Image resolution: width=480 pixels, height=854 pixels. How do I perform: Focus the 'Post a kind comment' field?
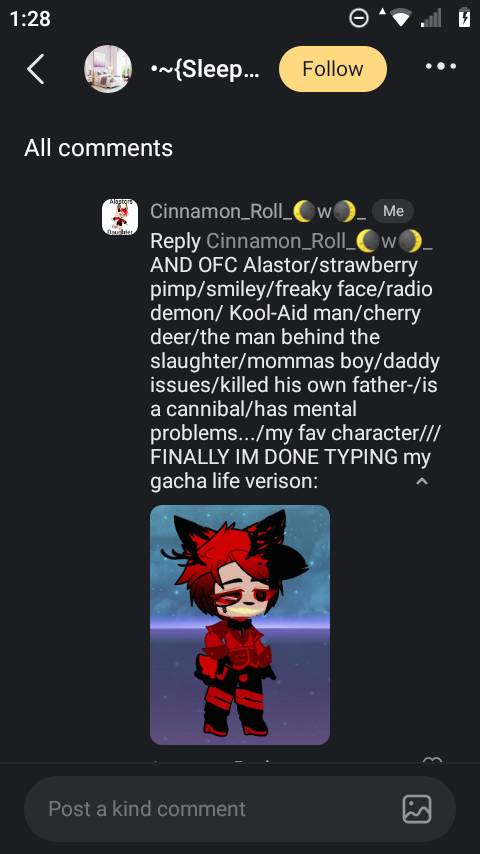coord(240,809)
